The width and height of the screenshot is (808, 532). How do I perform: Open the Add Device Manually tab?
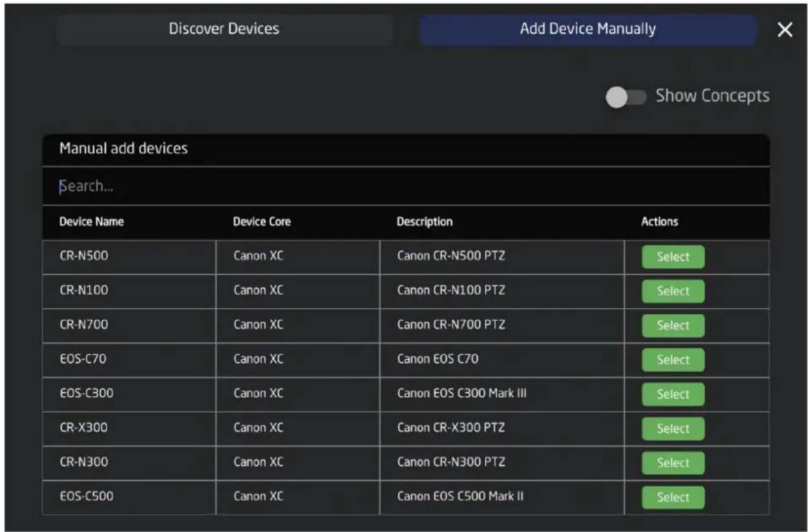587,29
